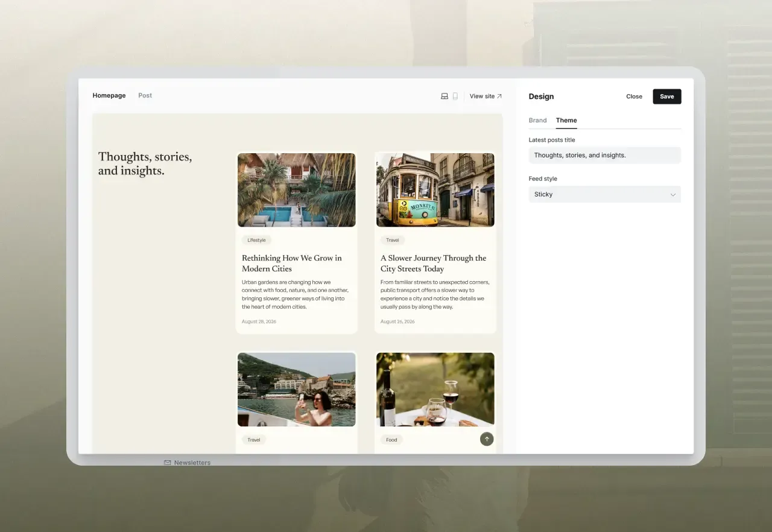Click the Lifestyle tag
This screenshot has width=772, height=532.
click(256, 240)
